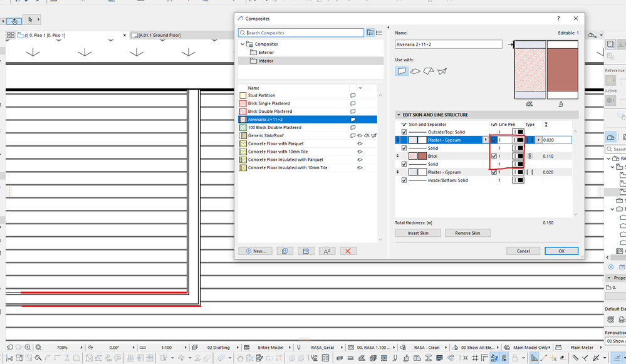This screenshot has height=364, width=626.
Task: Toggle Inside/Bottom: Solid separator checkbox
Action: click(x=404, y=180)
